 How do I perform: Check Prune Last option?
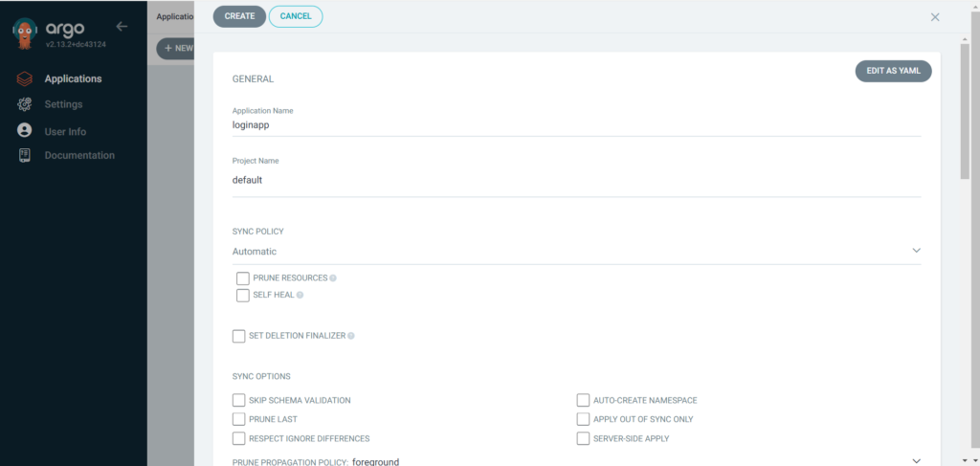pos(238,418)
